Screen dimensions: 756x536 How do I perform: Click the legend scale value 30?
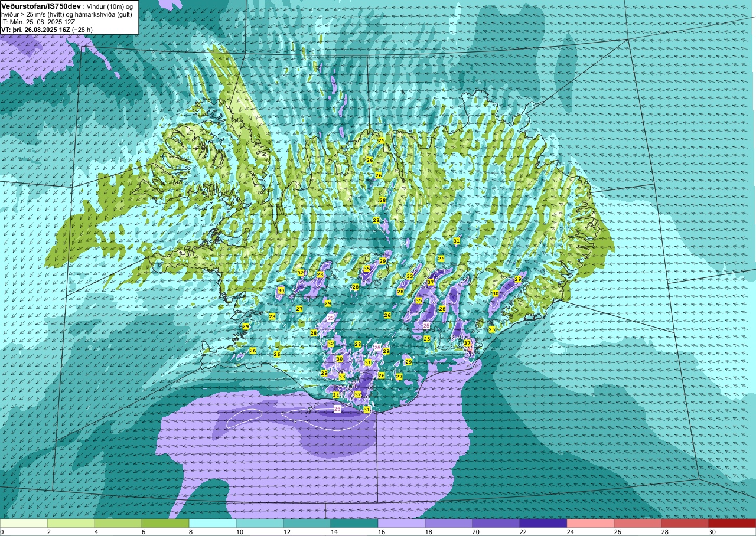pyautogui.click(x=712, y=532)
